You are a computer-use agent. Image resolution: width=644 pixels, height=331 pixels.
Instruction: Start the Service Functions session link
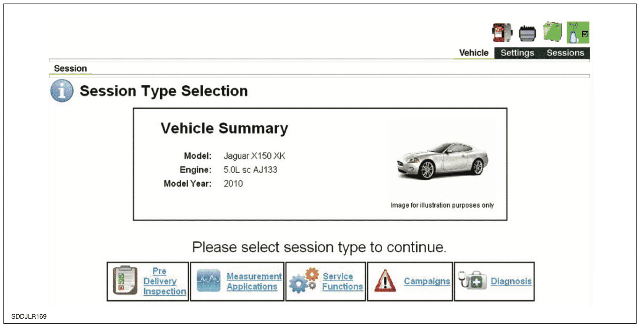click(x=342, y=282)
